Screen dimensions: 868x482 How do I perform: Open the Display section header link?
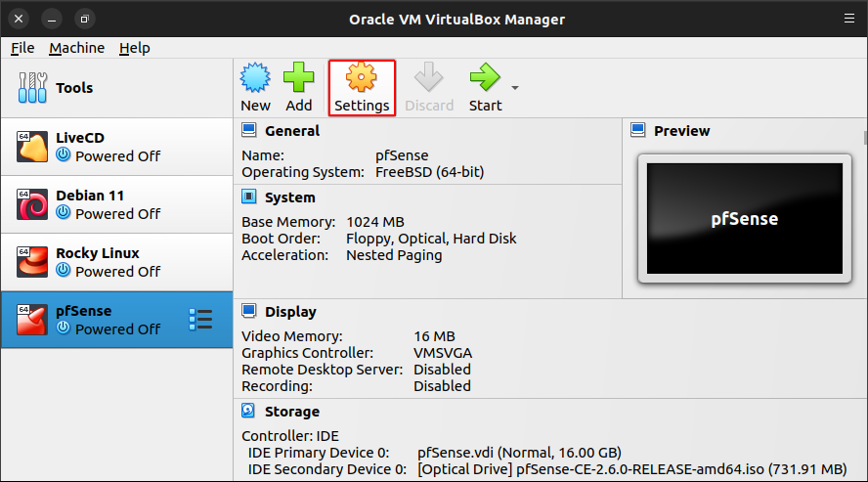[290, 312]
